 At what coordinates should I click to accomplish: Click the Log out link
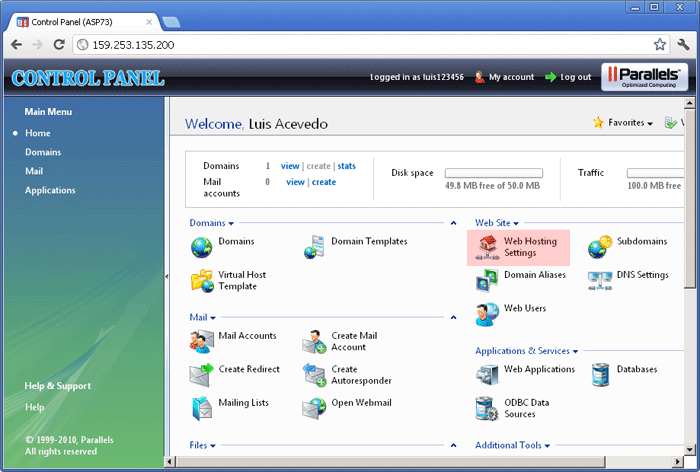pos(575,77)
